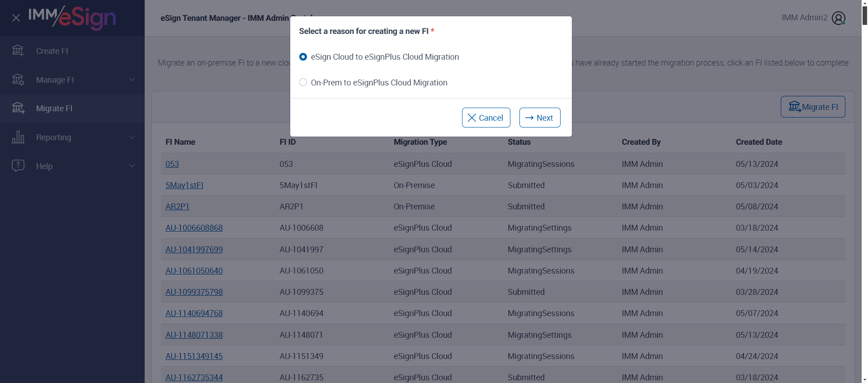This screenshot has height=383, width=868.
Task: Expand the Manage FI submenu chevron
Action: click(132, 80)
